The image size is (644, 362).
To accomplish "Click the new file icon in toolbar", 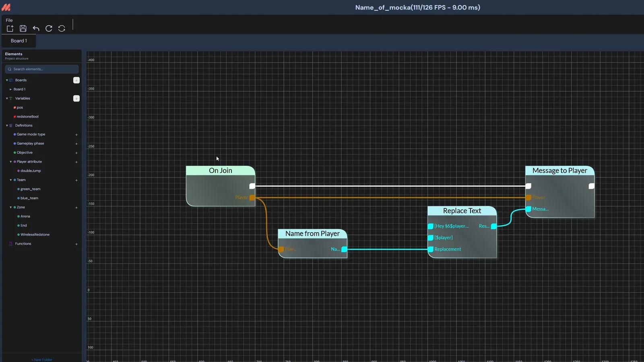I will pos(10,29).
